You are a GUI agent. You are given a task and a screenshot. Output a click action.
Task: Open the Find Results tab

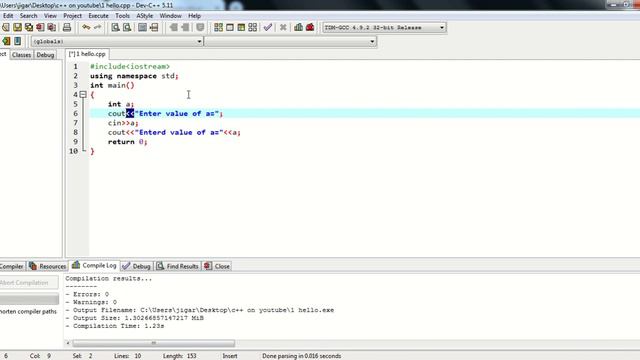click(178, 266)
